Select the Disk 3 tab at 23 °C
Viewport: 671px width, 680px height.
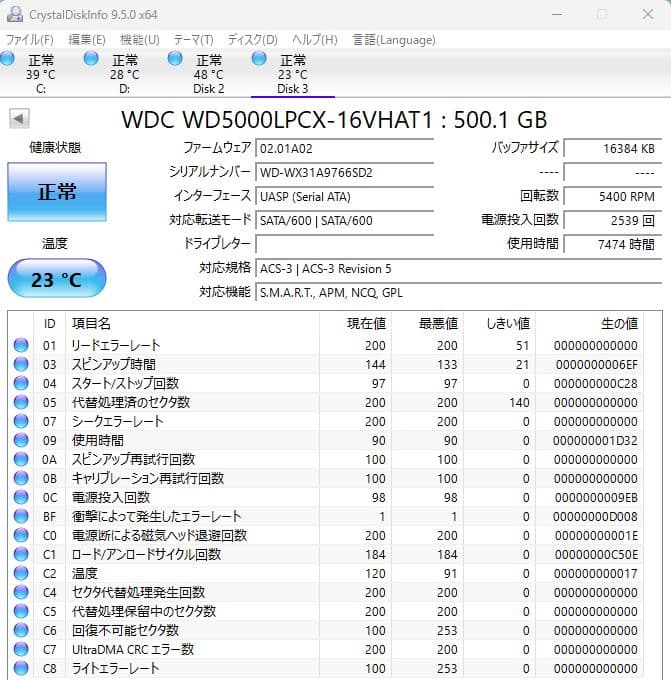tap(293, 74)
